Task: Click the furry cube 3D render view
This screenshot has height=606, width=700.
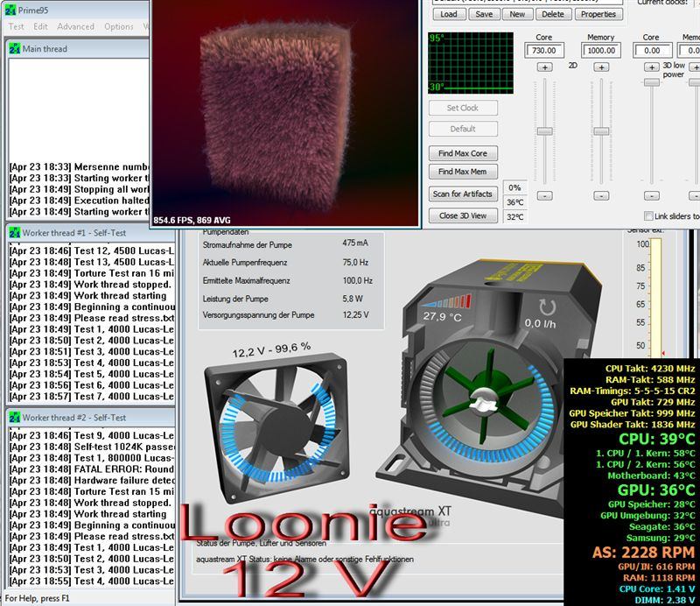Action: click(x=285, y=112)
